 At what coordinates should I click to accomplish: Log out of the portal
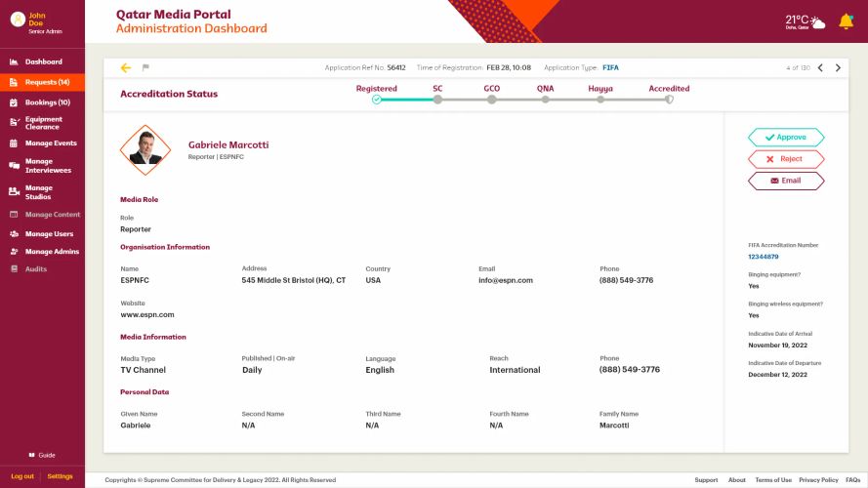22,476
